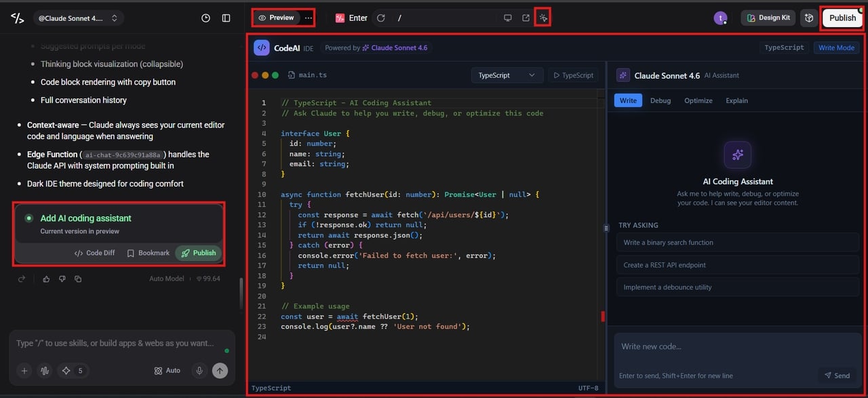Run the TypeScript code

tap(574, 75)
